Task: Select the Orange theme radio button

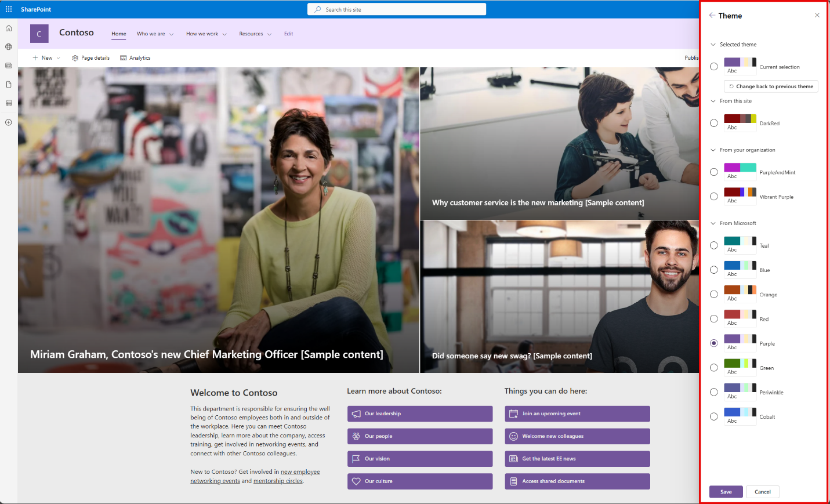Action: coord(714,294)
